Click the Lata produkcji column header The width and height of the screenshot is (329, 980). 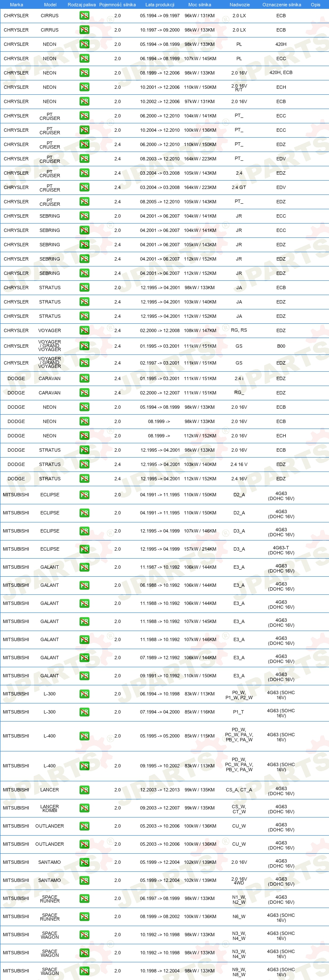(160, 5)
